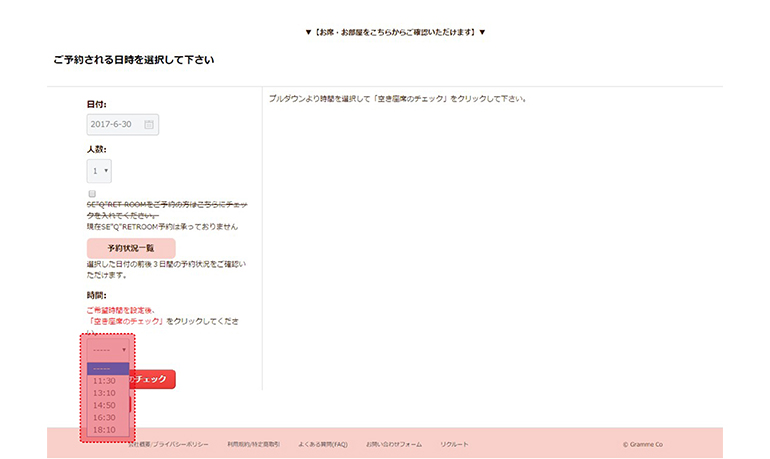Choose 13:10 from the time list
Screen dimensions: 770x459
point(105,393)
